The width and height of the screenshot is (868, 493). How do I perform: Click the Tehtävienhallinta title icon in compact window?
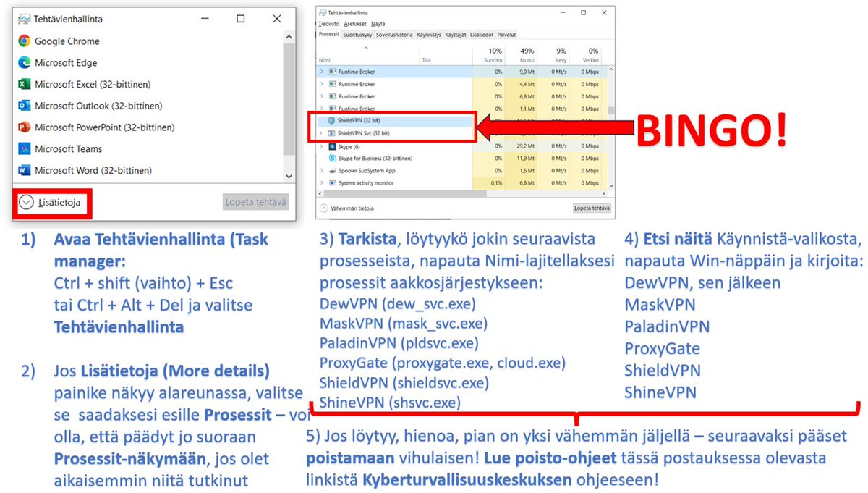pos(24,19)
